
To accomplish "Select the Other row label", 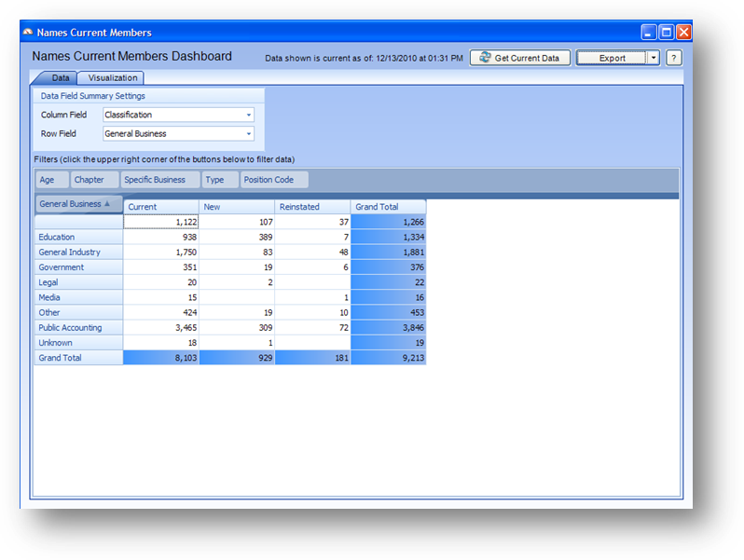I will [78, 312].
